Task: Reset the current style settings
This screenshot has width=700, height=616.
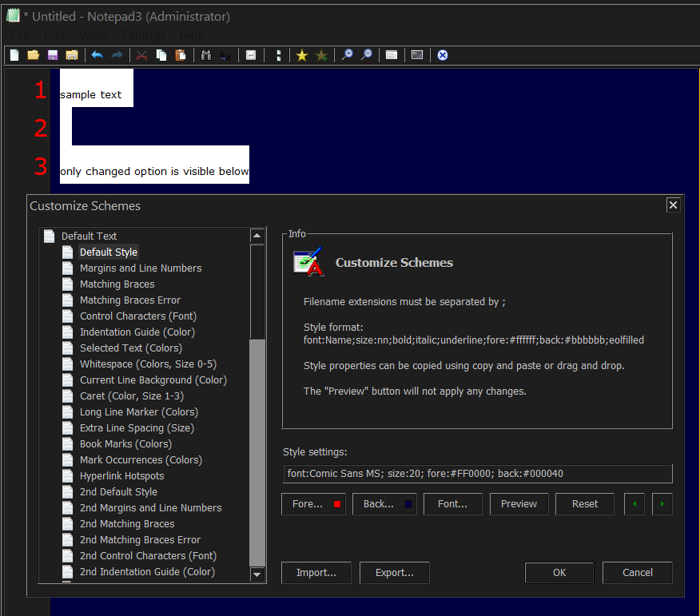Action: click(x=584, y=504)
